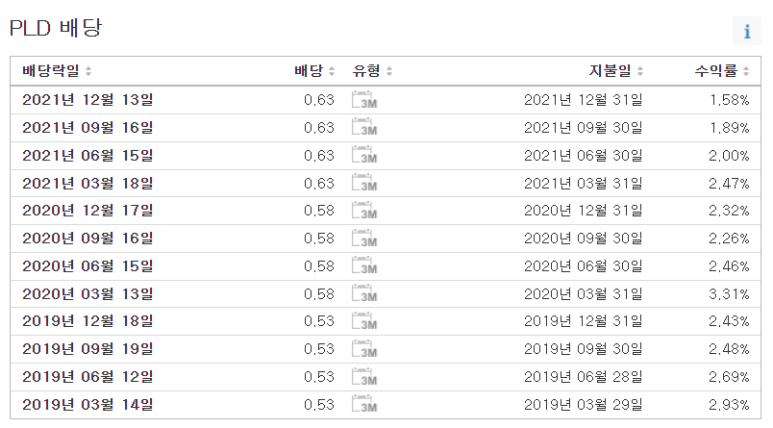Viewport: 773px width, 428px height.
Task: Click 3M icon in 2020년 12월 17일 row
Action: pos(364,211)
